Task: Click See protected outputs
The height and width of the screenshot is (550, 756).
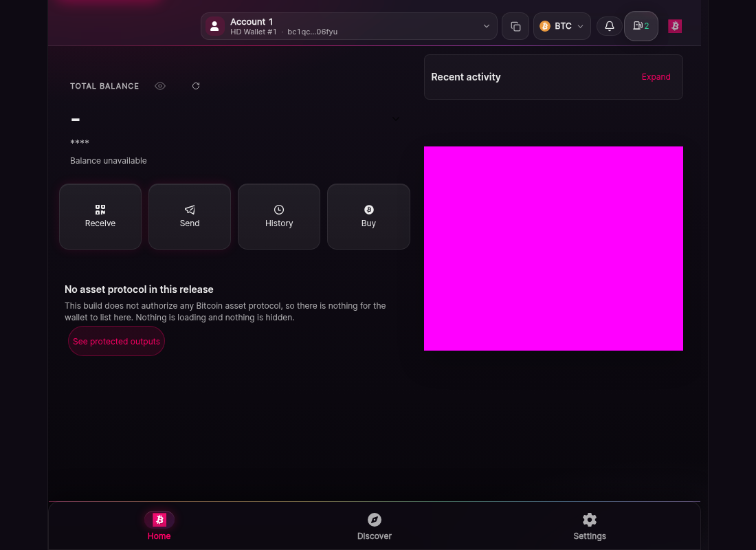Action: tap(116, 341)
